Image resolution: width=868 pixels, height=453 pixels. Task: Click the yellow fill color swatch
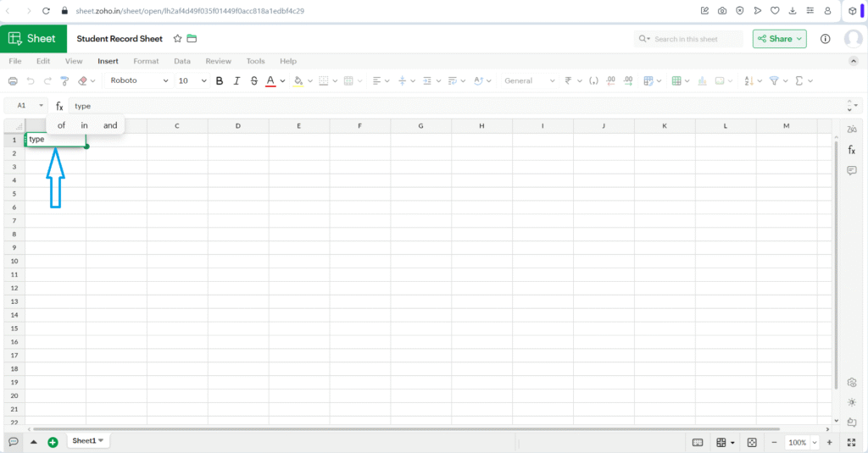click(298, 81)
